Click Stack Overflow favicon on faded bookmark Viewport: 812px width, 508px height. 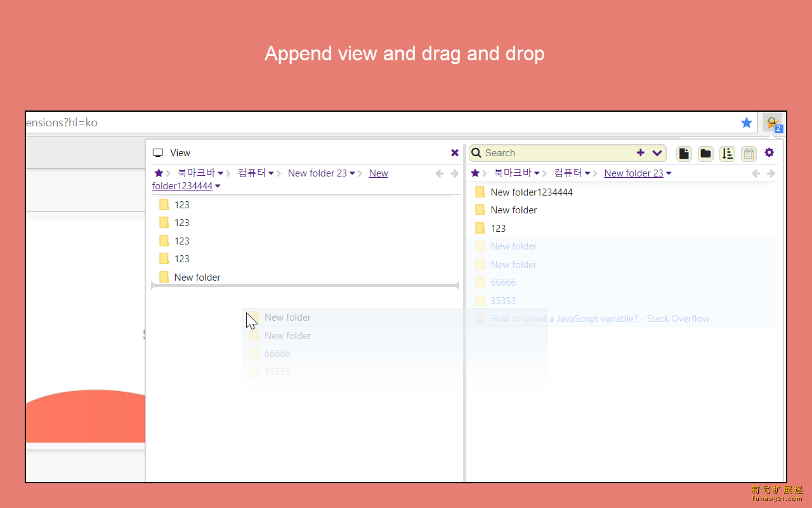[x=480, y=319]
